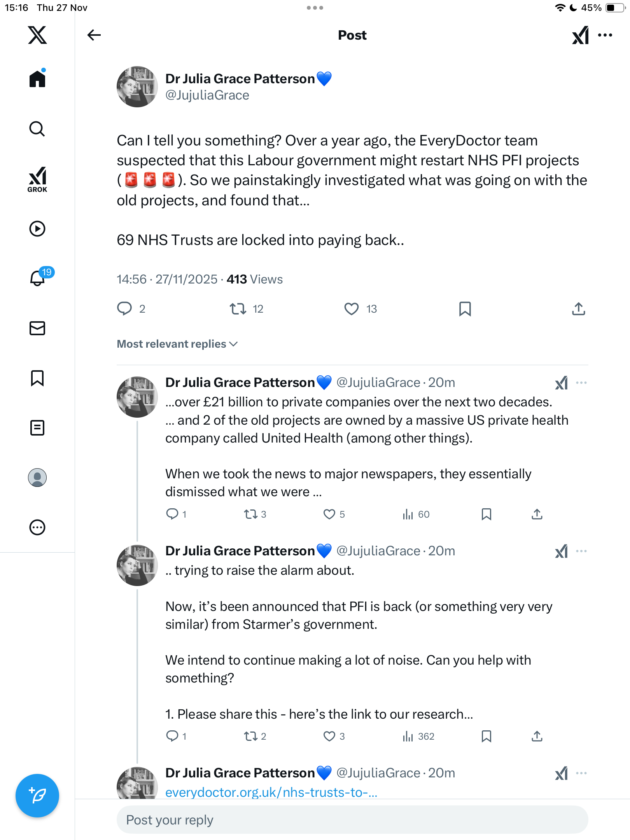Open the Video tab play icon in sidebar
630x840 pixels.
click(37, 229)
